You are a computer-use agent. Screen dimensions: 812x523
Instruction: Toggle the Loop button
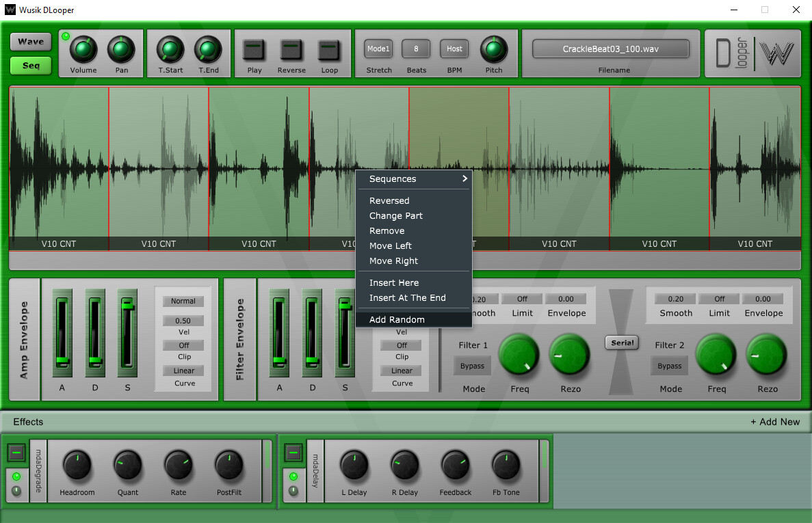[329, 50]
